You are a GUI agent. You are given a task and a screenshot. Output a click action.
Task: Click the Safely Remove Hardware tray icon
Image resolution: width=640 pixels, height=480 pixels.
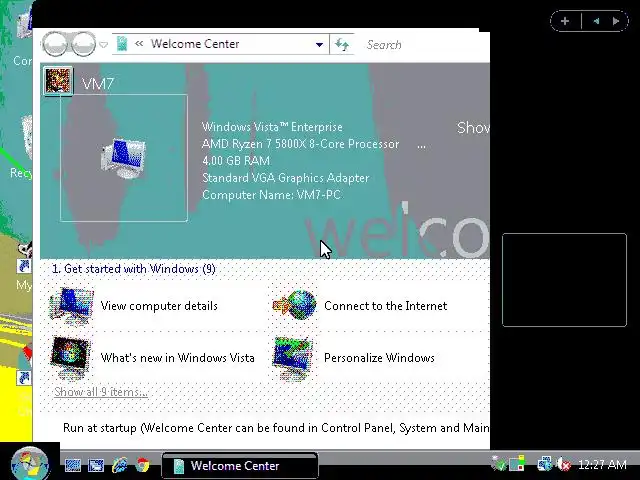(x=498, y=464)
